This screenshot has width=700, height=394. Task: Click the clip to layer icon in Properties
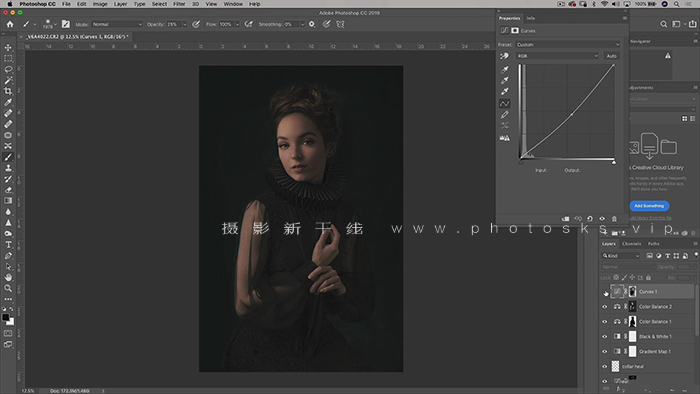(566, 219)
